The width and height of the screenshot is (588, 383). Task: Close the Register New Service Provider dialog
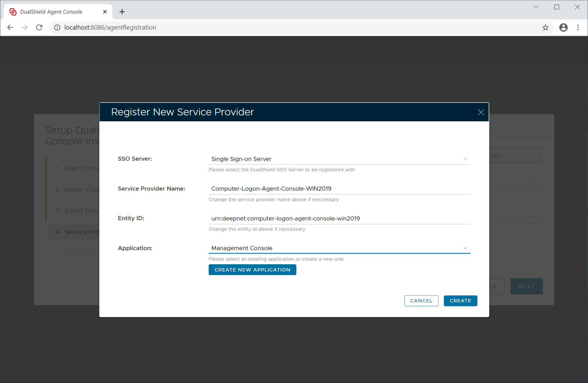pos(480,112)
